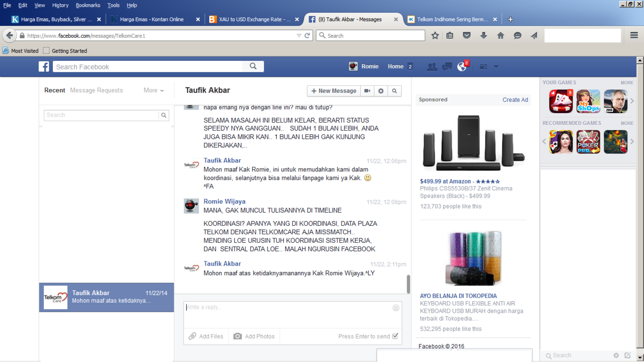
Task: Open the AYO BELANJA DI TOKOPEDIA ad link
Action: [458, 296]
